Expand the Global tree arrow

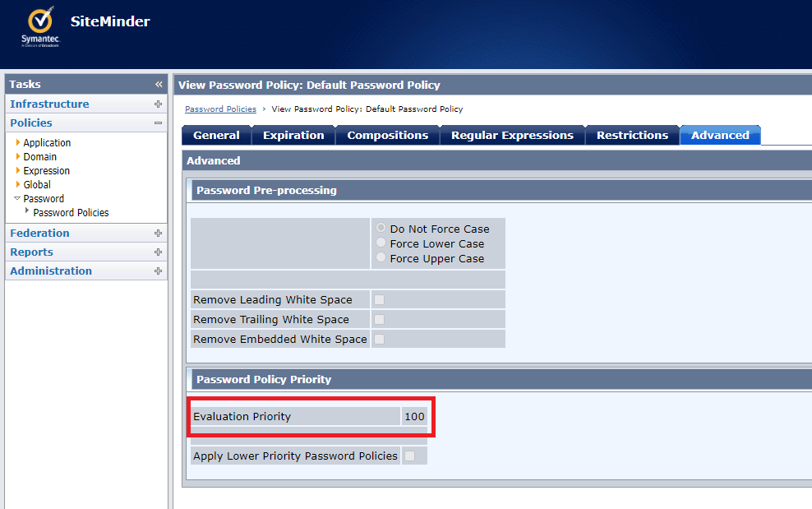coord(17,184)
